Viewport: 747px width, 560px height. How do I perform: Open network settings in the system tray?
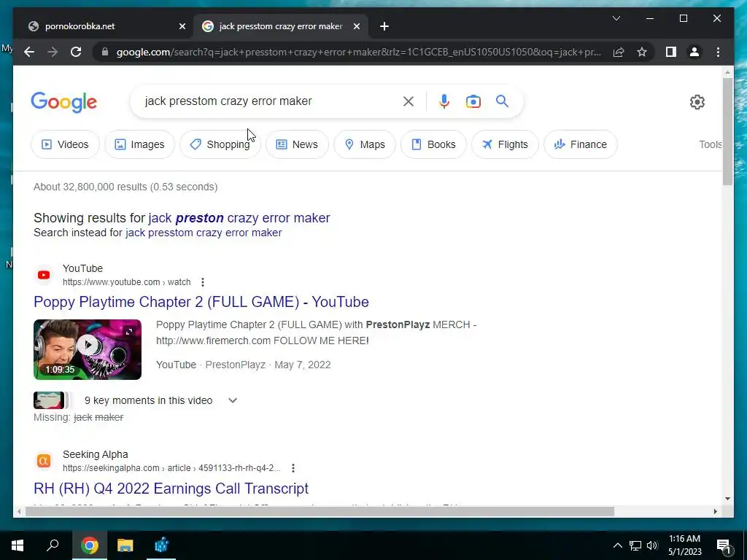tap(635, 545)
